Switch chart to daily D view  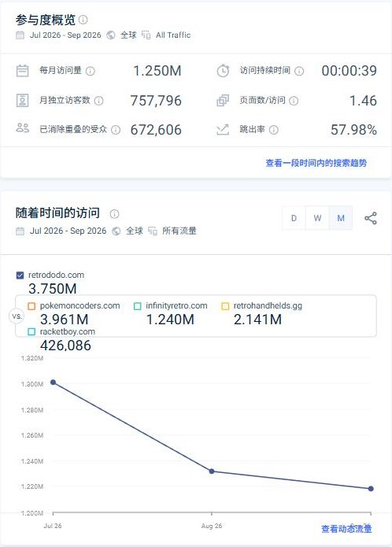[294, 218]
